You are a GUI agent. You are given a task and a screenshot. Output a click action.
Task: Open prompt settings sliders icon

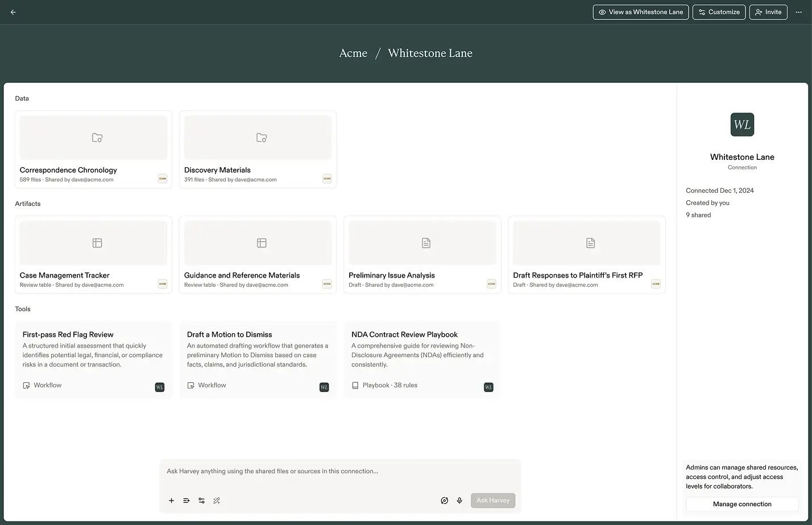pyautogui.click(x=201, y=501)
